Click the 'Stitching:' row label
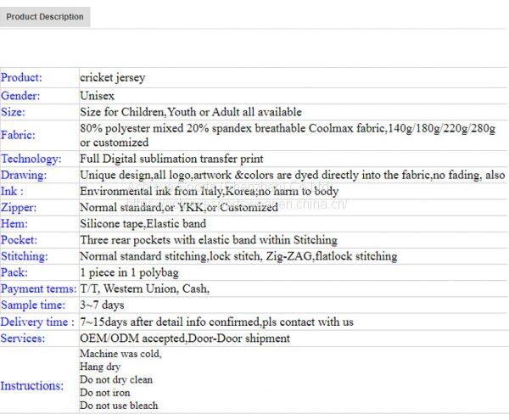Viewport: 509px width, 420px height. pos(25,256)
